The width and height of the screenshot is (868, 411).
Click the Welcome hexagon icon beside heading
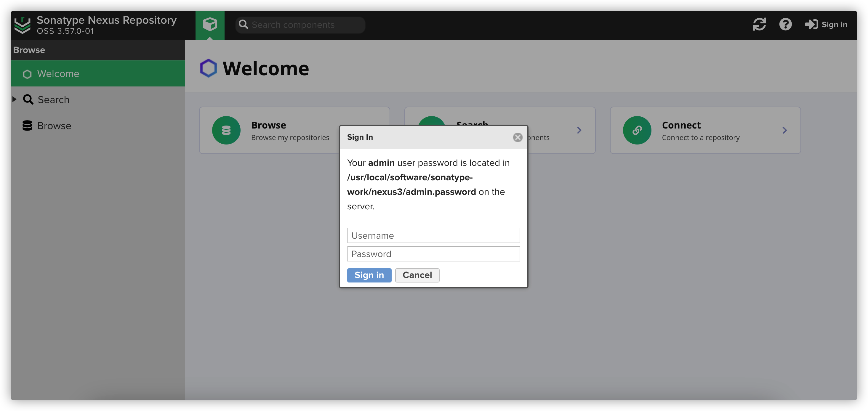point(208,68)
